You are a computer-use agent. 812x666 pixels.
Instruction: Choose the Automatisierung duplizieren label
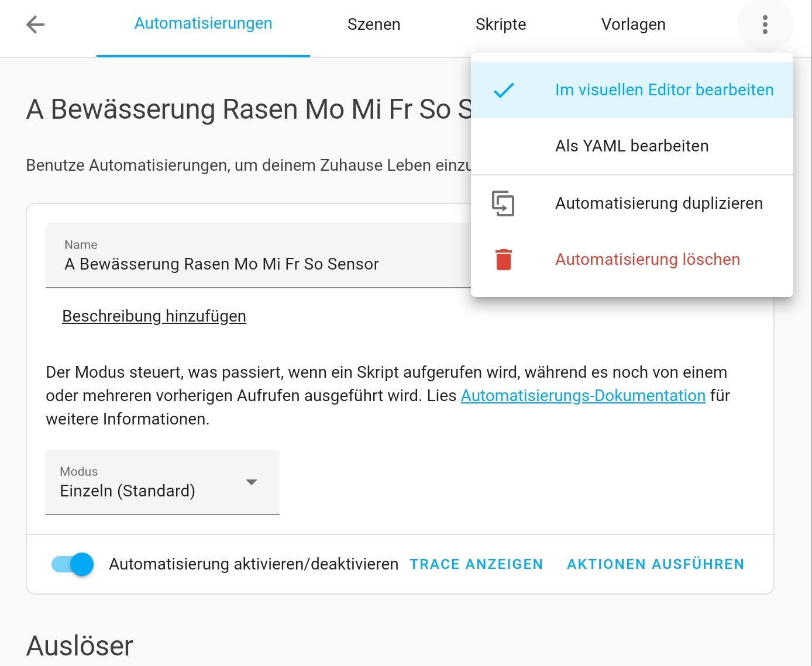[x=659, y=203]
